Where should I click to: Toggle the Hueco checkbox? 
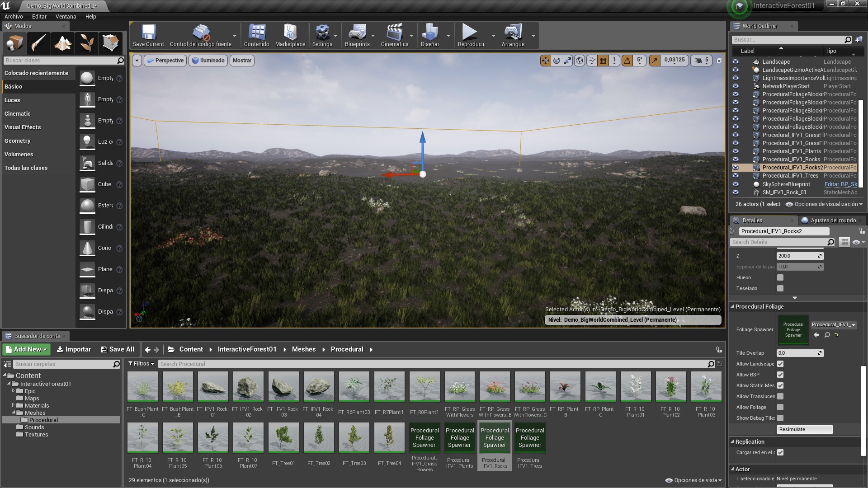pyautogui.click(x=780, y=278)
